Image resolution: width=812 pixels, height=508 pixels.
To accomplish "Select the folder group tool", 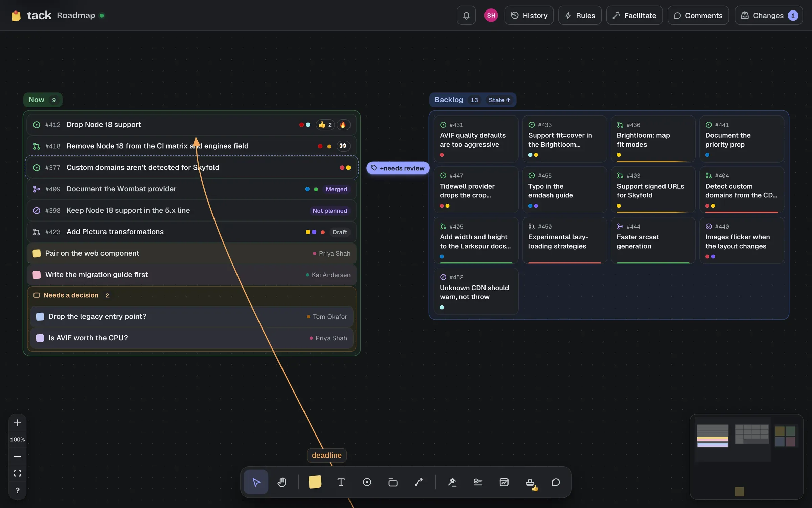I will click(x=393, y=482).
